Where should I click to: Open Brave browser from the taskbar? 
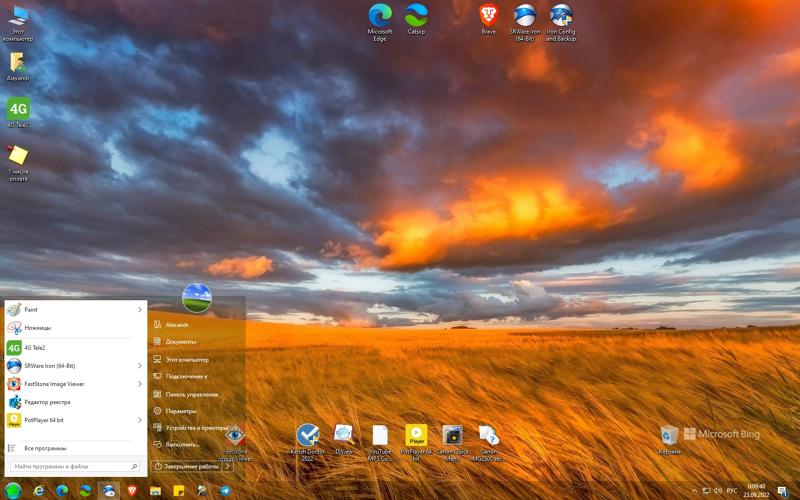coord(132,491)
